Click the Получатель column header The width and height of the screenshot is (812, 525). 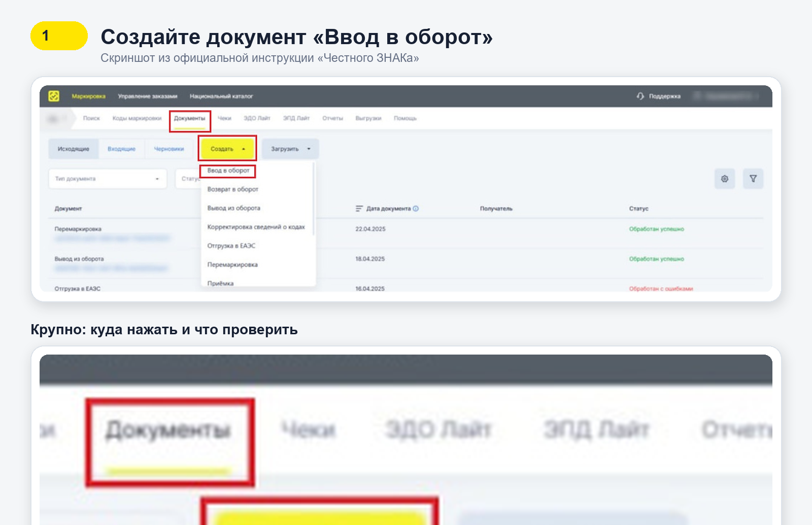click(496, 208)
